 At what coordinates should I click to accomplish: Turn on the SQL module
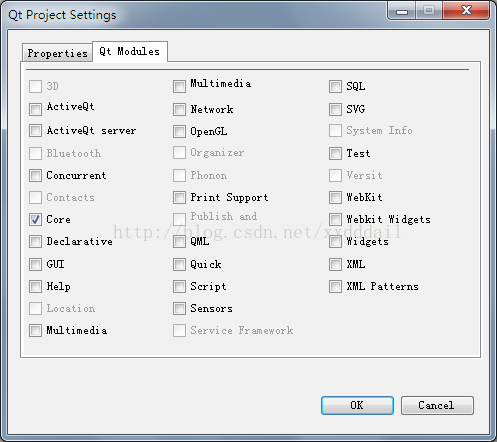click(335, 86)
